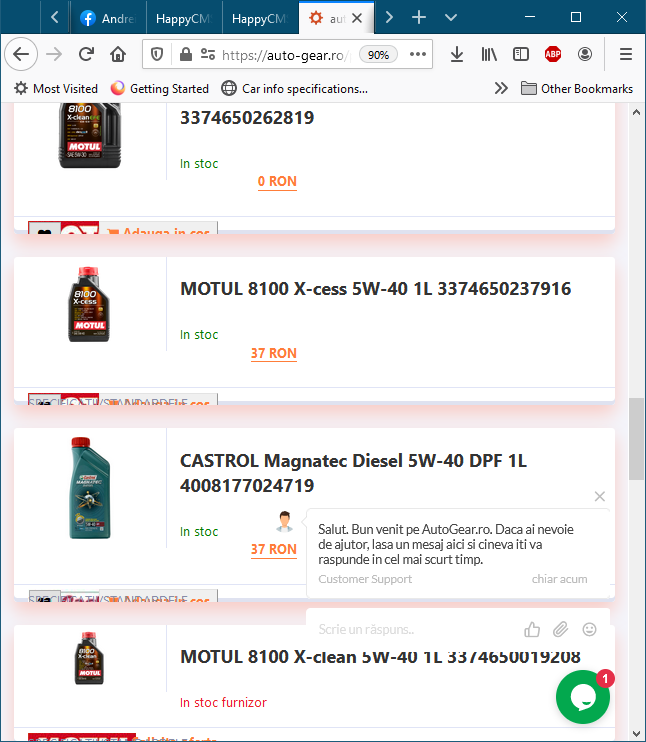Click In stoc furnizor status text
Screen dimensions: 646x742
(x=223, y=702)
